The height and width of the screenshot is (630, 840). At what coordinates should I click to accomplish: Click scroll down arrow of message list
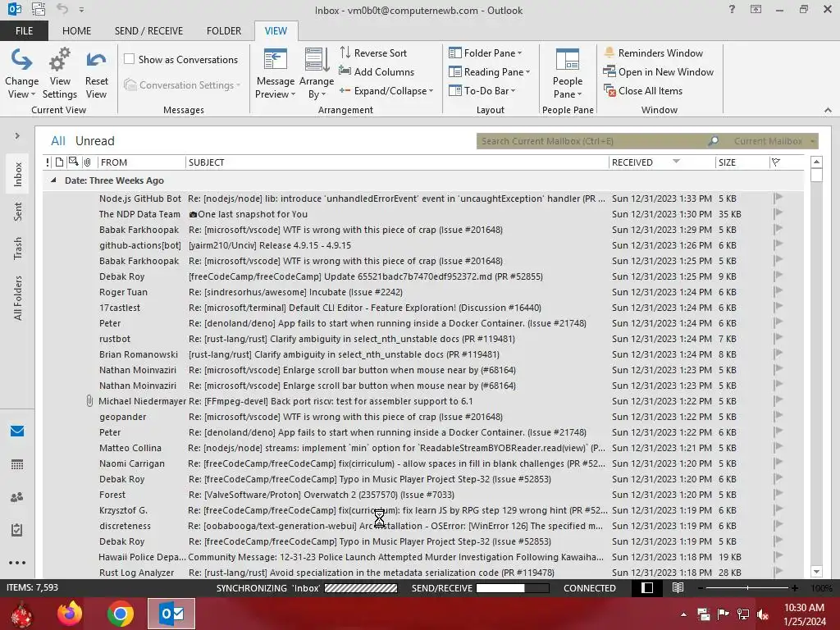point(816,572)
